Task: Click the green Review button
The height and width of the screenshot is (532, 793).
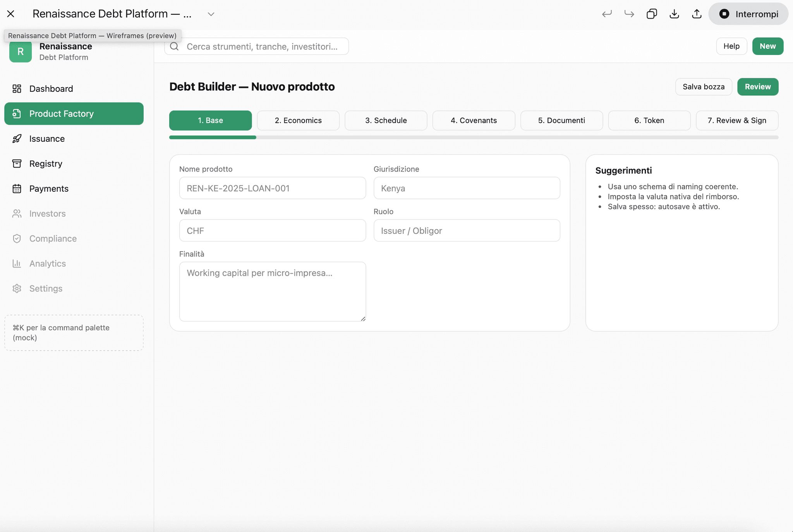Action: coord(757,87)
